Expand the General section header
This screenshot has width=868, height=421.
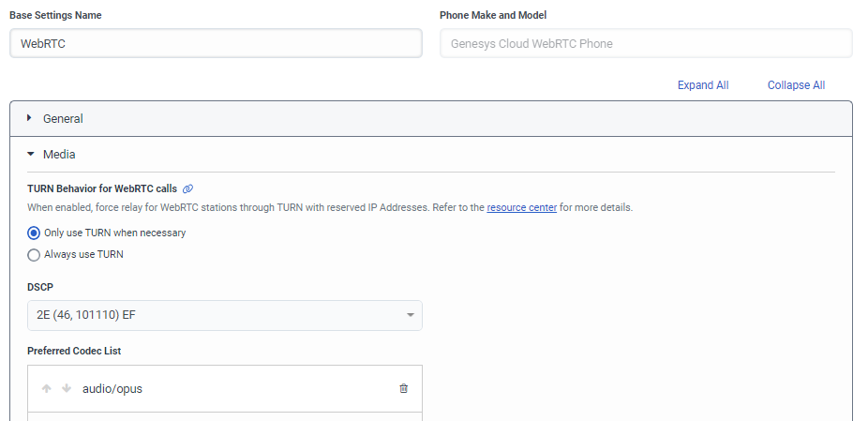pyautogui.click(x=64, y=118)
